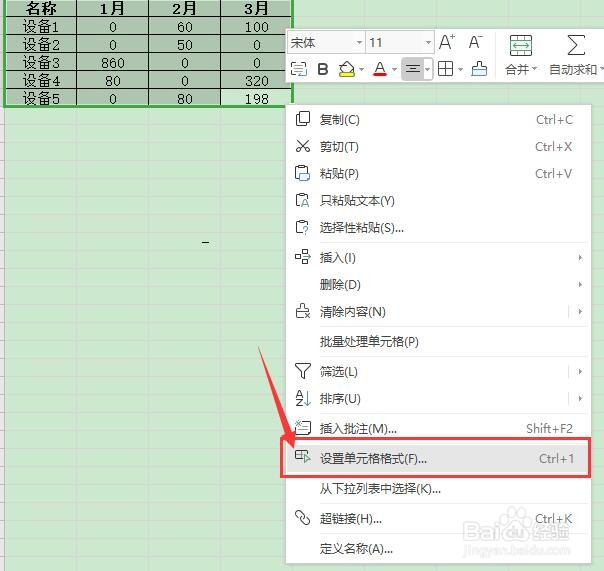Choose 定义名称(A)... menu entry
Screen dimensions: 604x571
click(438, 548)
